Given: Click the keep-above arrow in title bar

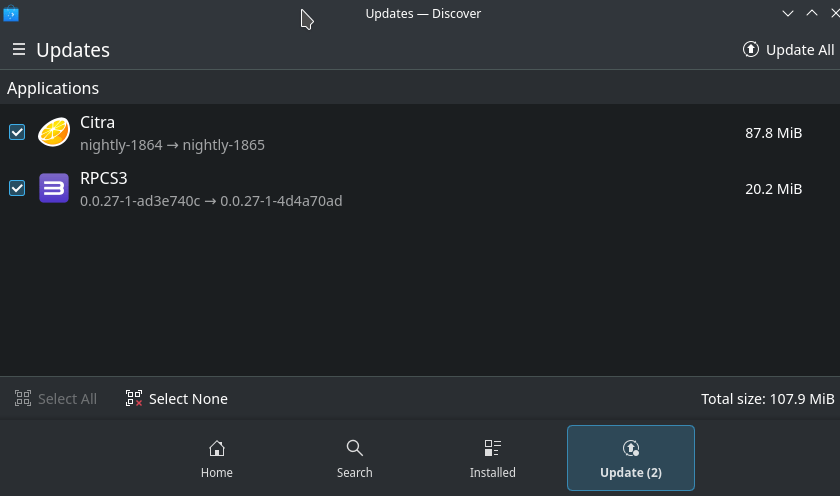Looking at the screenshot, I should point(812,13).
